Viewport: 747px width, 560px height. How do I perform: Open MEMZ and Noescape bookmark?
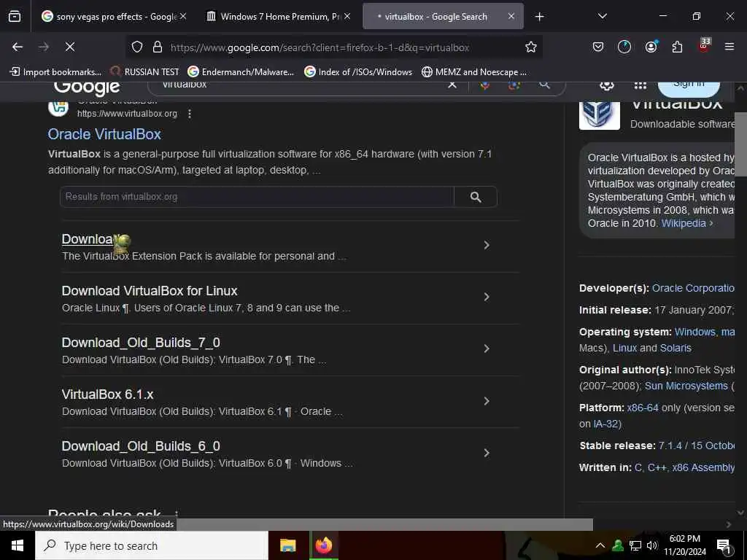(x=474, y=72)
